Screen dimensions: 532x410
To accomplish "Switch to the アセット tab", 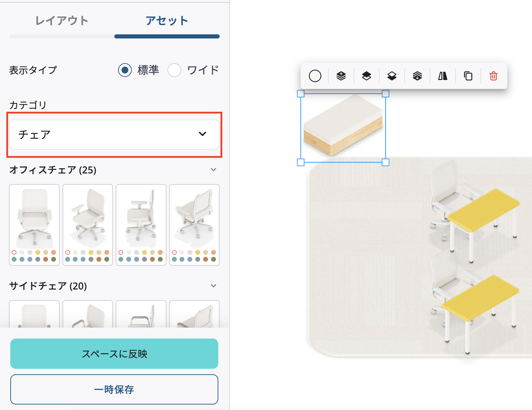I will pyautogui.click(x=167, y=21).
